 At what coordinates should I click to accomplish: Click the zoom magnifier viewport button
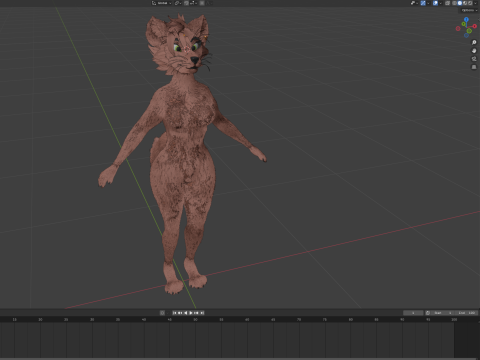coord(474,43)
